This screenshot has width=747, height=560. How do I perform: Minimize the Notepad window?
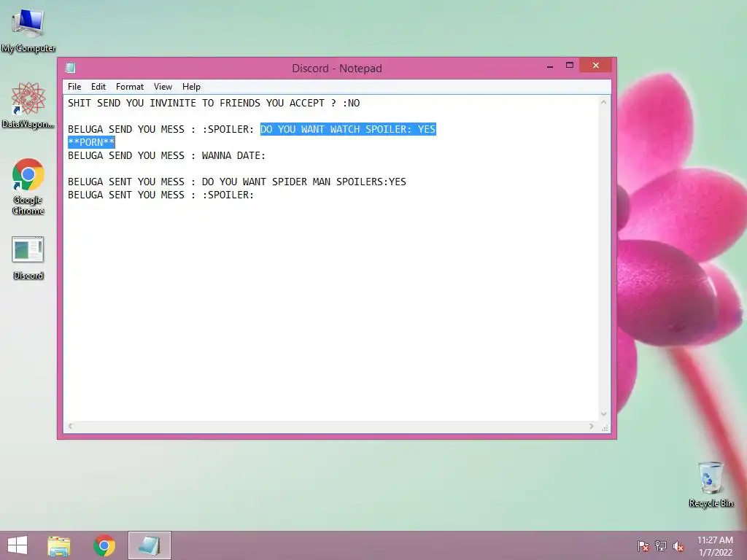tap(550, 66)
